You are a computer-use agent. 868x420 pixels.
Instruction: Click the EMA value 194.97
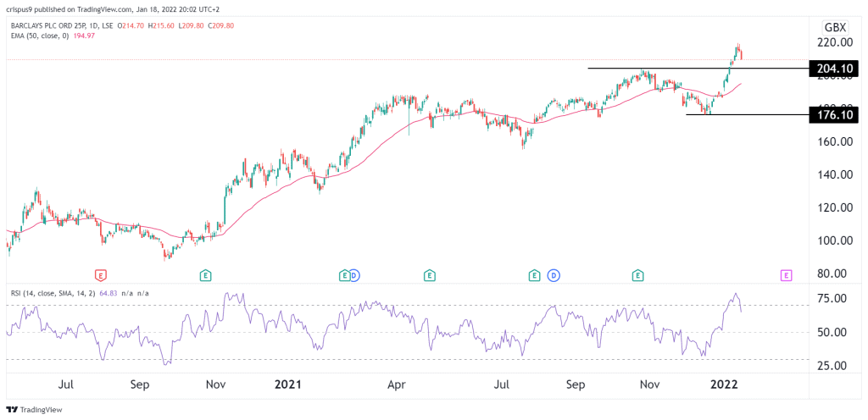(82, 36)
